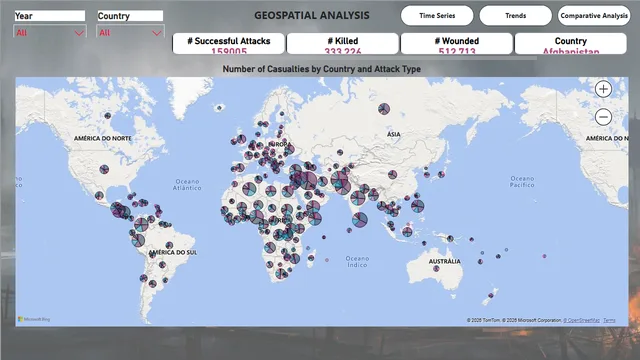Click the 'ÁSIA' map label
The width and height of the screenshot is (640, 360).
click(x=393, y=134)
